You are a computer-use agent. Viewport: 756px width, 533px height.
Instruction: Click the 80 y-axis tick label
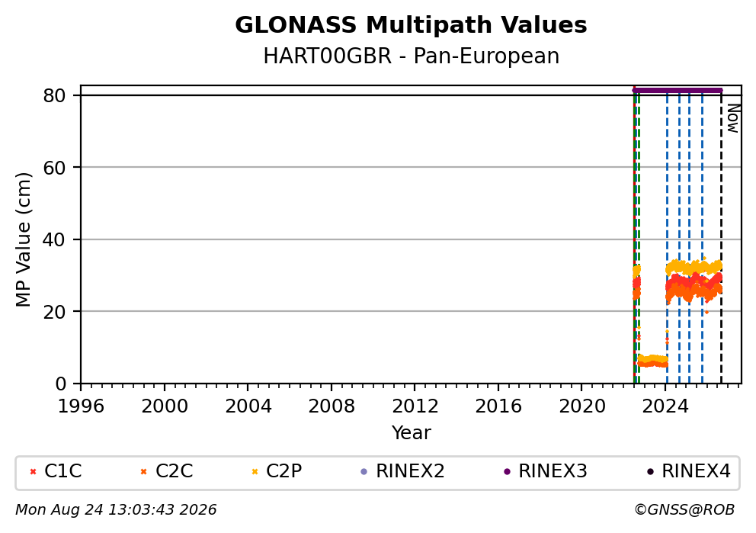click(54, 96)
